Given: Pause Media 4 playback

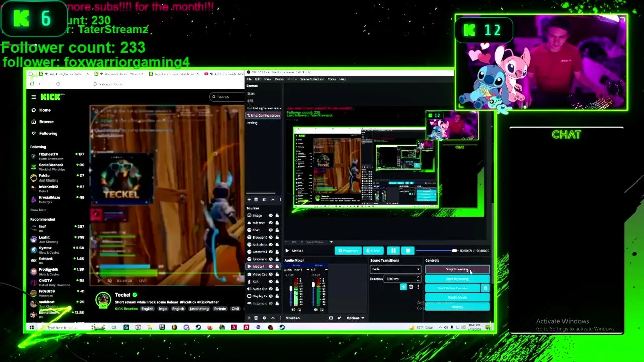Looking at the screenshot, I should click(393, 251).
